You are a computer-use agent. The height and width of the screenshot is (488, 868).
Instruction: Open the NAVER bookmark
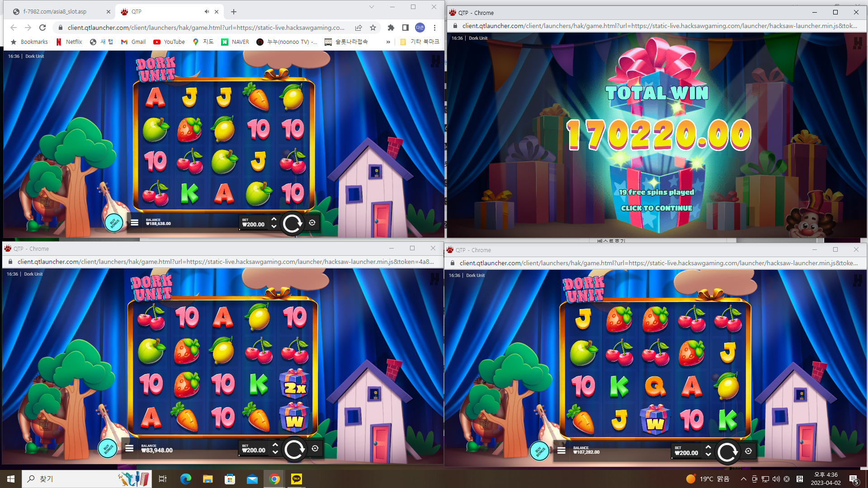235,42
